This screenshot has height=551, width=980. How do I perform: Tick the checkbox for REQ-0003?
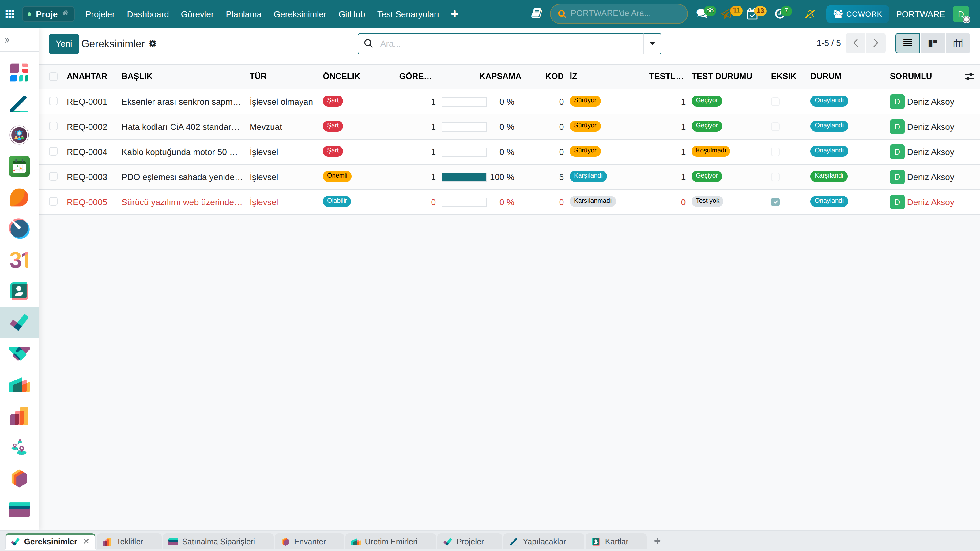[x=53, y=176]
